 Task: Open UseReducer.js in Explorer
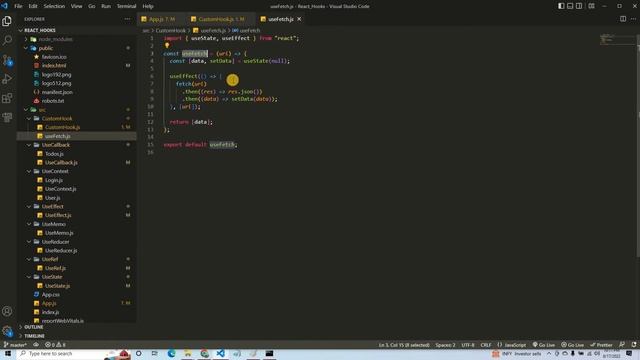77,251
